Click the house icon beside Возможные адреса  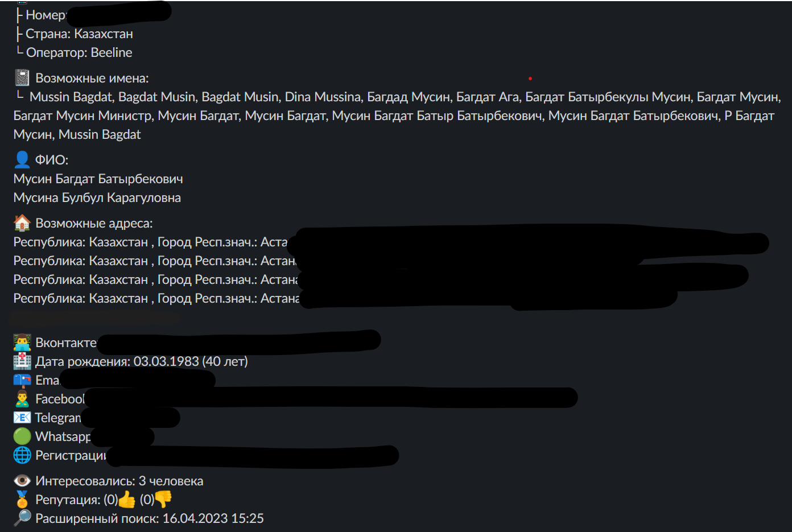(22, 223)
